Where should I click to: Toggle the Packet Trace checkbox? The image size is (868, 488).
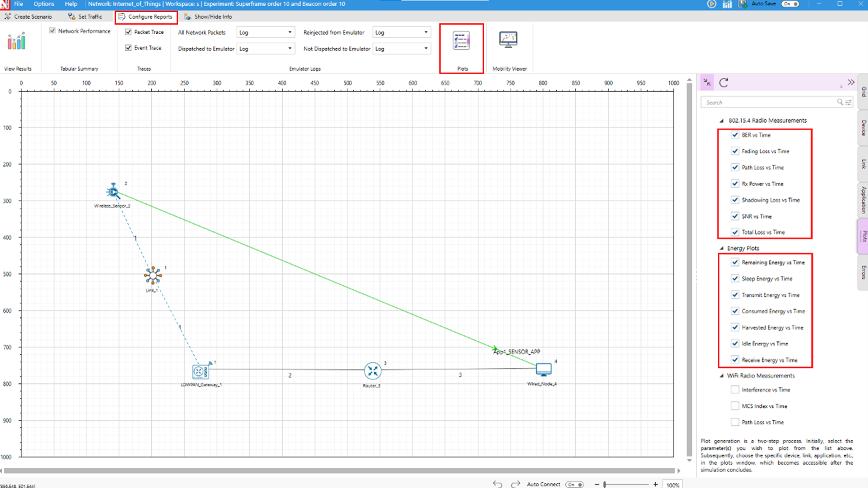tap(129, 32)
